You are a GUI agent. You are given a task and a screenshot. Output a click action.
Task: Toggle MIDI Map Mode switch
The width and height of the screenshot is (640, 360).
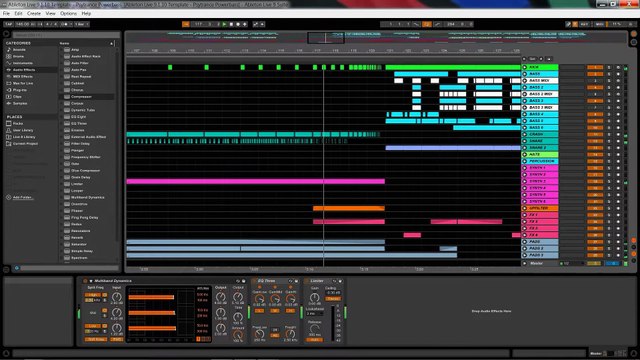[x=600, y=24]
